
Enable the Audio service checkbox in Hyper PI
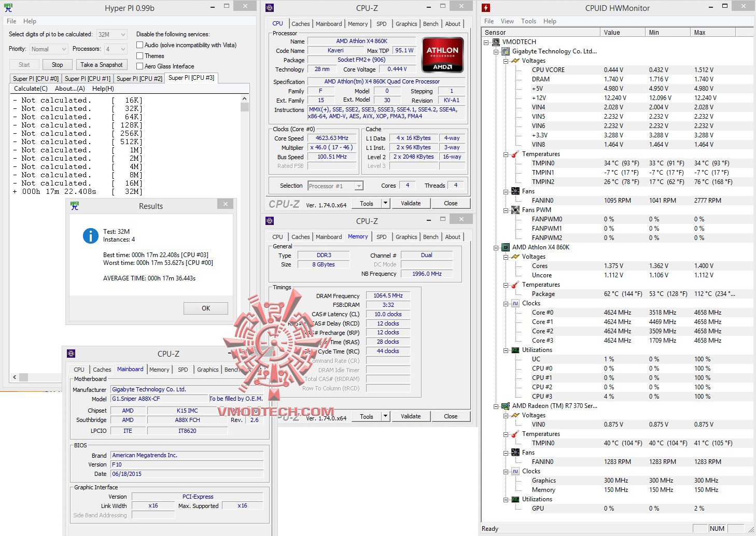[x=139, y=45]
